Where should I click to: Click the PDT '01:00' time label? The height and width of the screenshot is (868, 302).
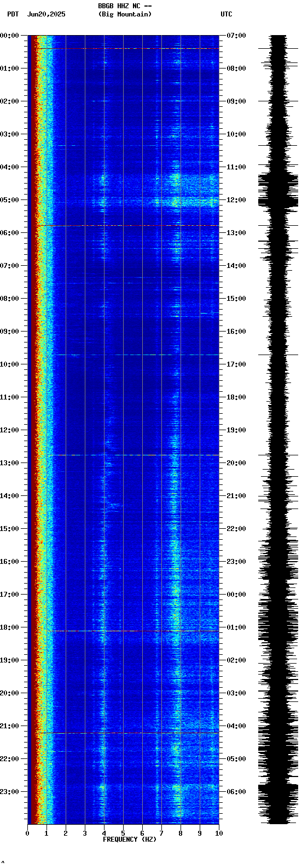[x=9, y=68]
